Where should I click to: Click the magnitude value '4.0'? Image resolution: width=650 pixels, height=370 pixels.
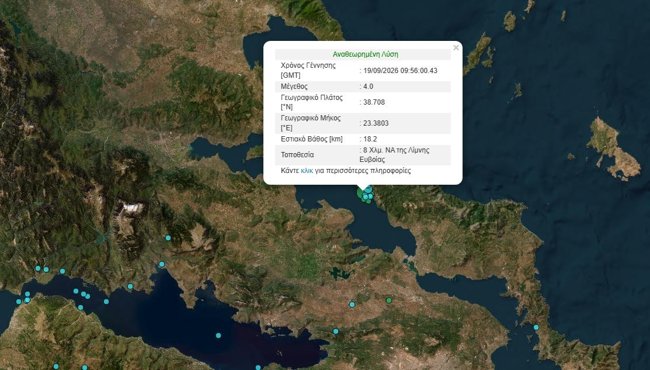(x=368, y=87)
